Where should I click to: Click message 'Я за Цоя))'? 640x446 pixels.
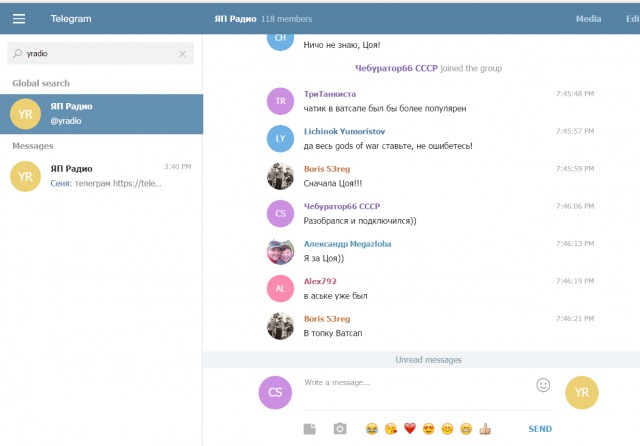coord(324,258)
